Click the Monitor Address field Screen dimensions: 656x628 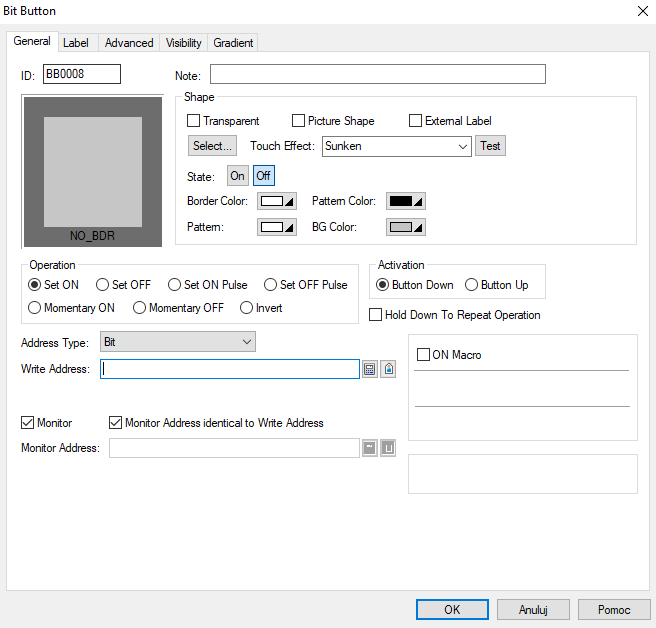pos(234,448)
